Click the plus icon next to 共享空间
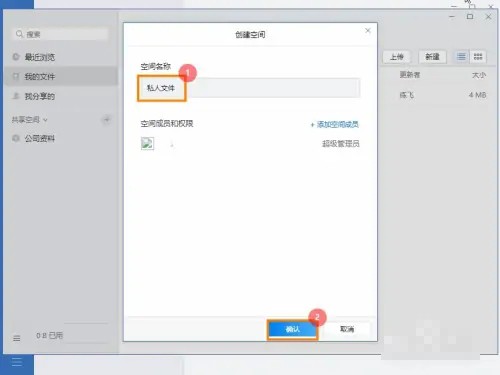500x375 pixels. tap(107, 119)
